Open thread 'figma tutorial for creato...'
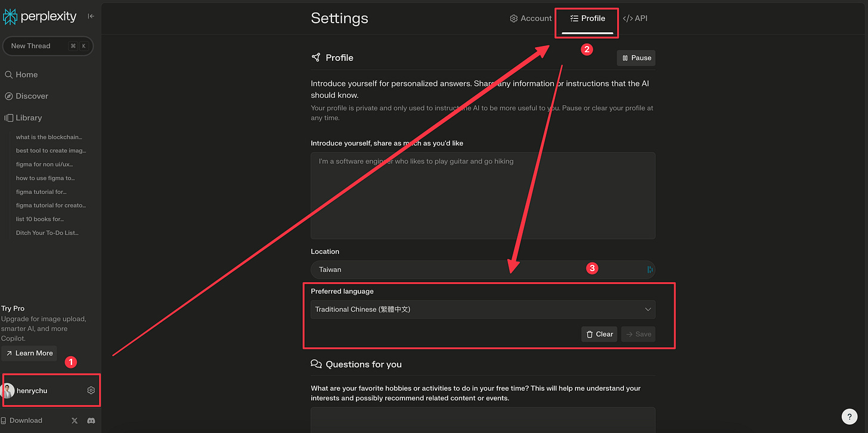 point(51,206)
